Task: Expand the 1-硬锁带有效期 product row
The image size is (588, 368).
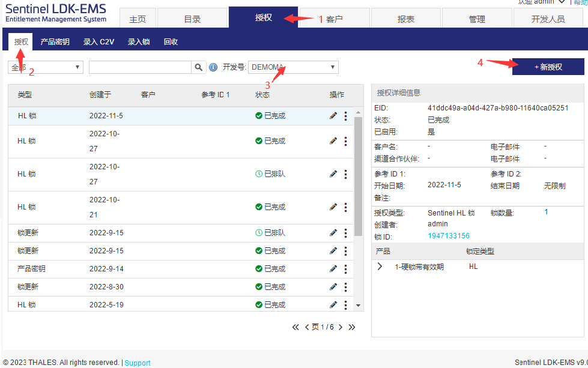Action: (x=380, y=267)
